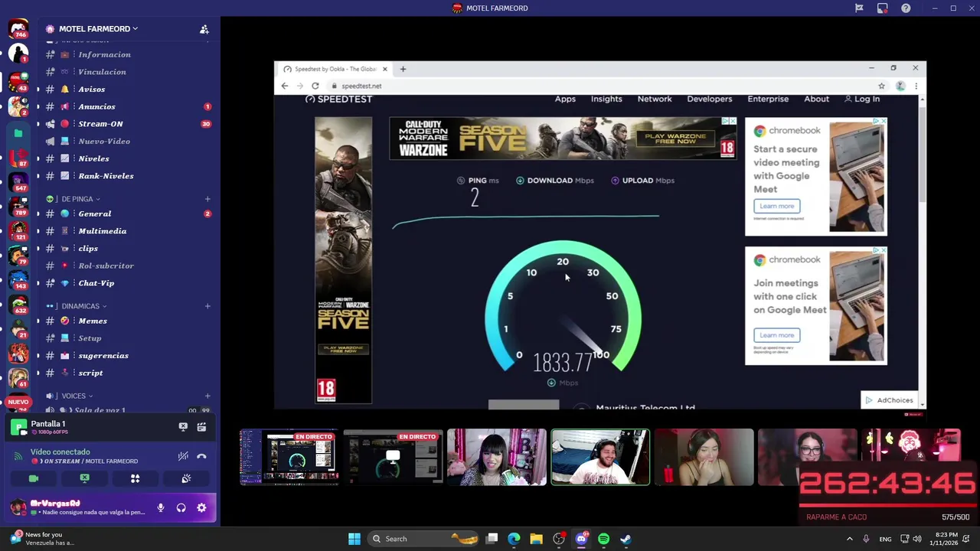The height and width of the screenshot is (551, 980).
Task: Mute the microphone in user panel
Action: click(x=161, y=507)
